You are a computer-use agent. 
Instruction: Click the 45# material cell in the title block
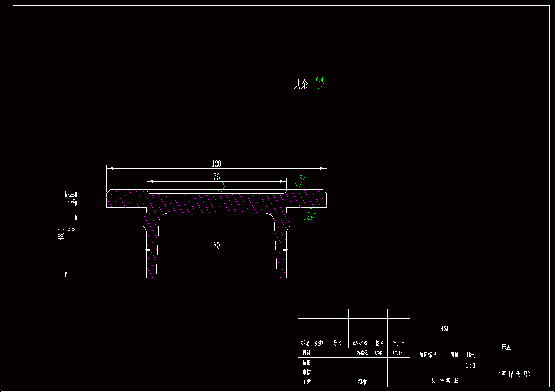[x=445, y=328]
